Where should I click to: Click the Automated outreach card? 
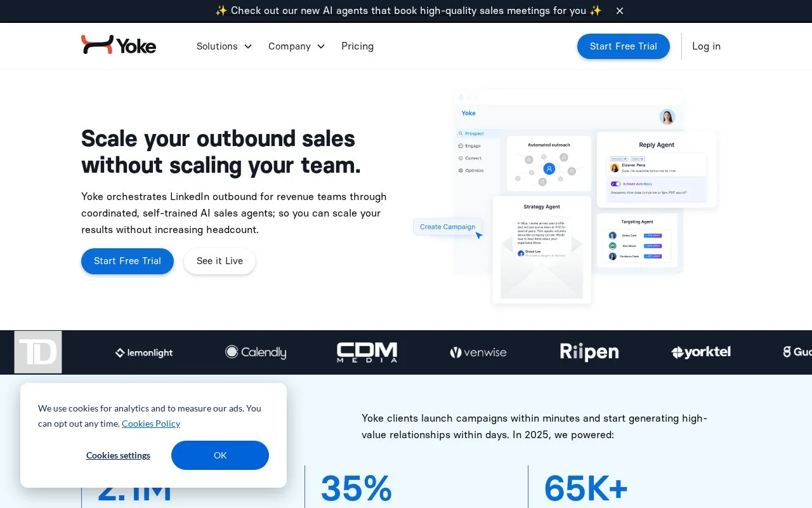[549, 163]
